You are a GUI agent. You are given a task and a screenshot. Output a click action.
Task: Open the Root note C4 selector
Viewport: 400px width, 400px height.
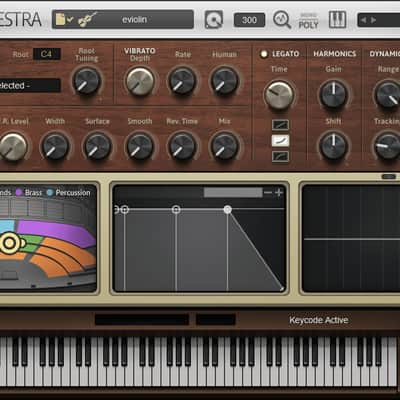click(x=47, y=54)
